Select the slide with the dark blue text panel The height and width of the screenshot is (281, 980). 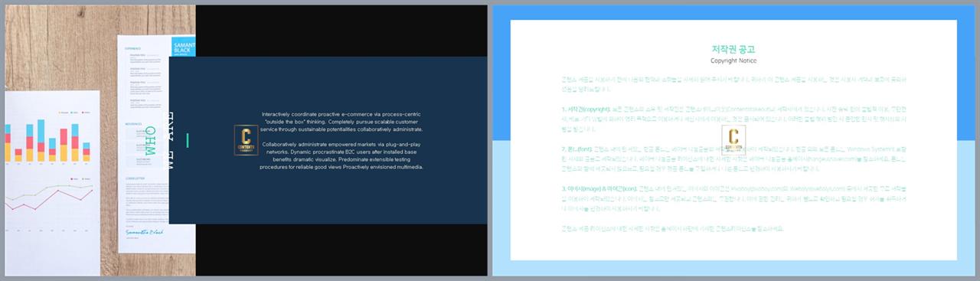(x=246, y=140)
